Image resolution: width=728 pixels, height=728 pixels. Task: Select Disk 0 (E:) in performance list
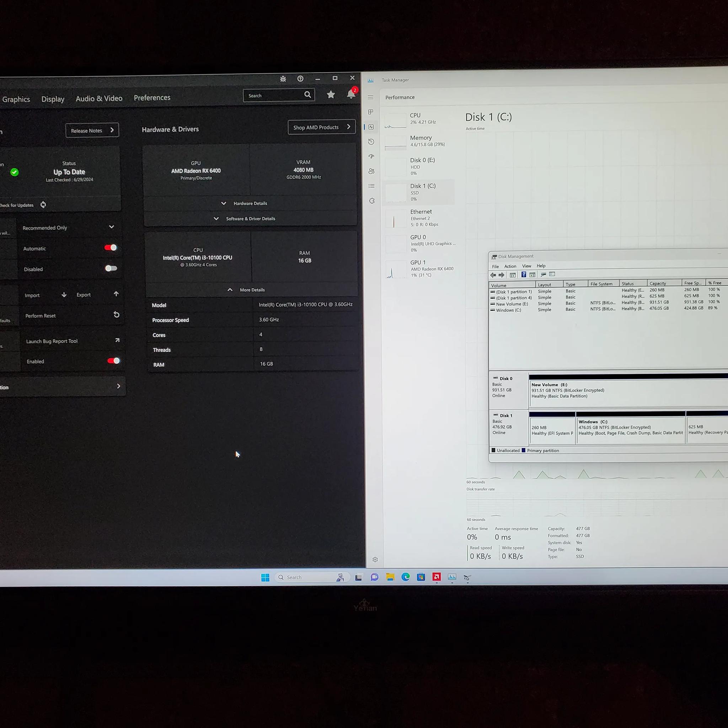(418, 167)
